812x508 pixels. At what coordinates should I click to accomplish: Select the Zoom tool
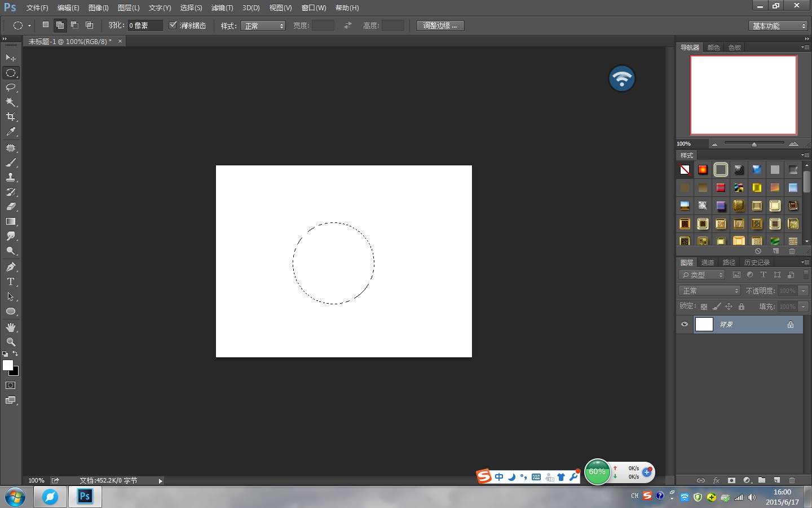tap(11, 342)
